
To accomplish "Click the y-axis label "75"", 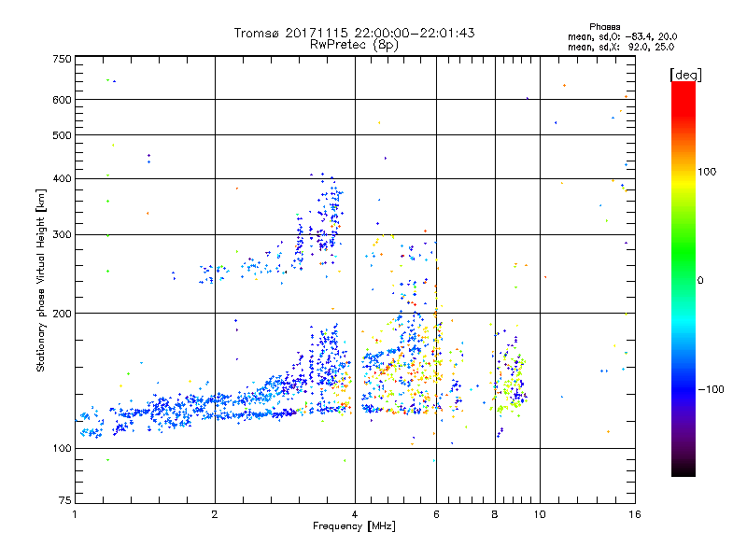I will (x=65, y=500).
